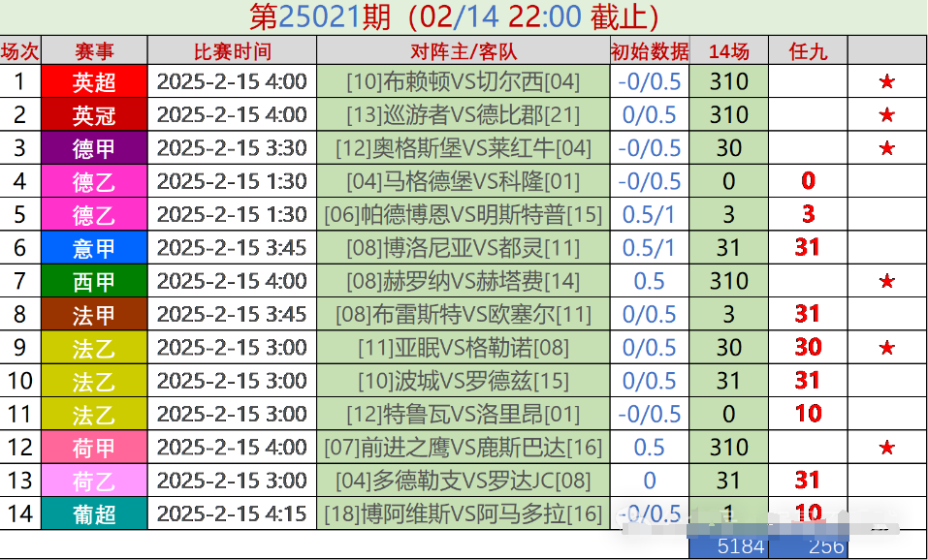This screenshot has width=928, height=560.
Task: Click the red star in the 英冠 row
Action: [886, 115]
